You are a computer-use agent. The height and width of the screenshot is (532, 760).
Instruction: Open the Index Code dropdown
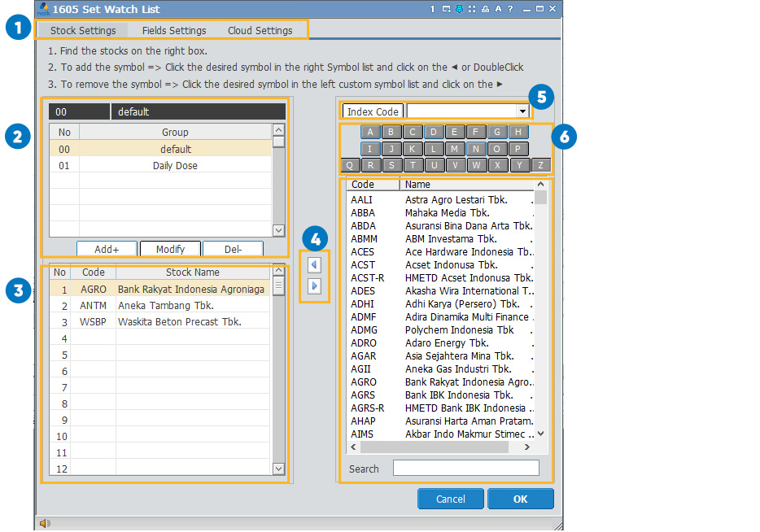(522, 111)
